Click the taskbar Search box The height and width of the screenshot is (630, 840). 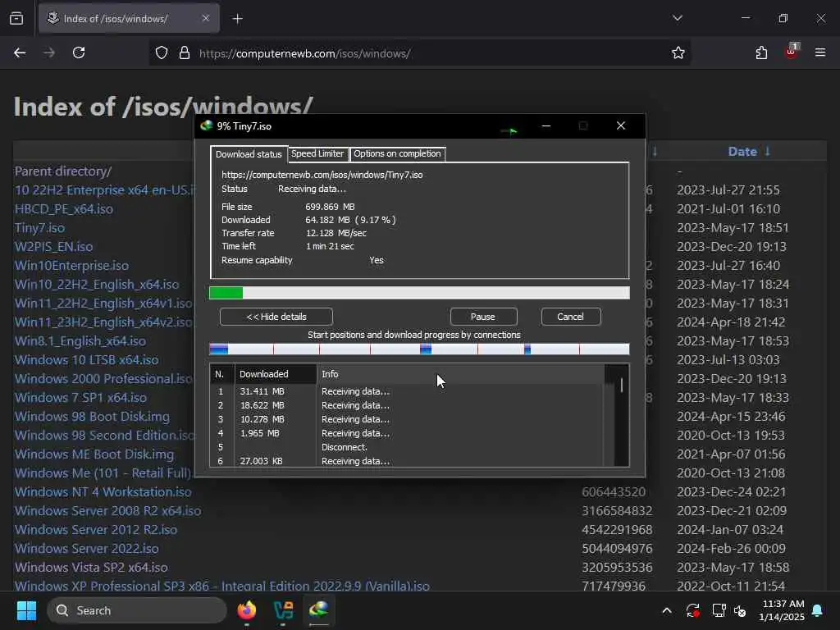point(137,610)
